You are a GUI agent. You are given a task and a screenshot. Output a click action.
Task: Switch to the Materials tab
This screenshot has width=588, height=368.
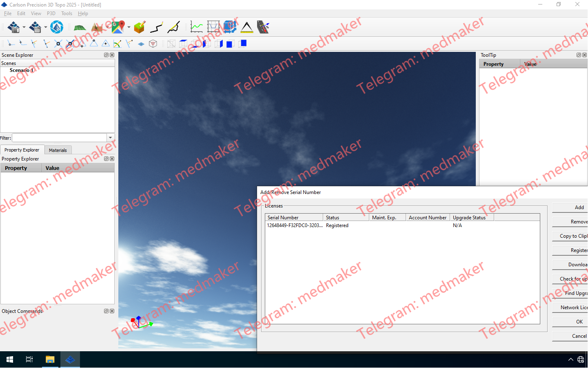coord(58,150)
